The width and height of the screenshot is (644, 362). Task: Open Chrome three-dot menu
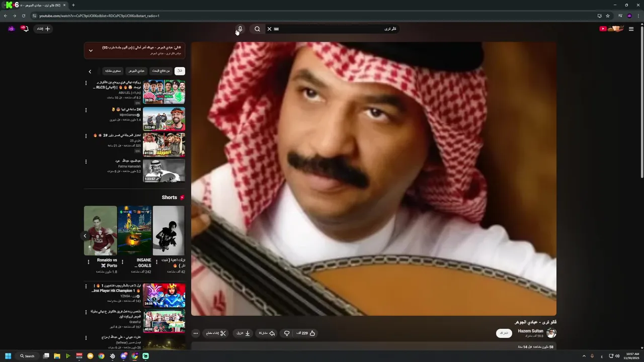pos(638,16)
